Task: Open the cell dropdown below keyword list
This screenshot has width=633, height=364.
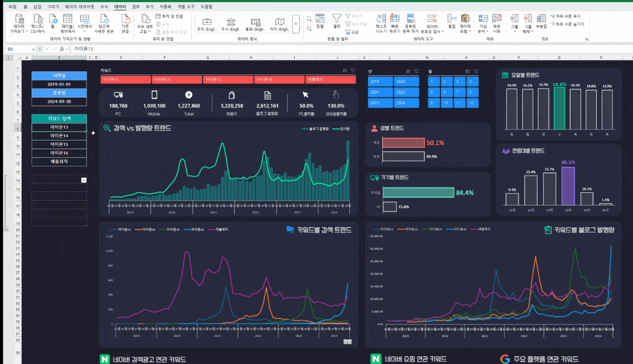Action: (84, 180)
